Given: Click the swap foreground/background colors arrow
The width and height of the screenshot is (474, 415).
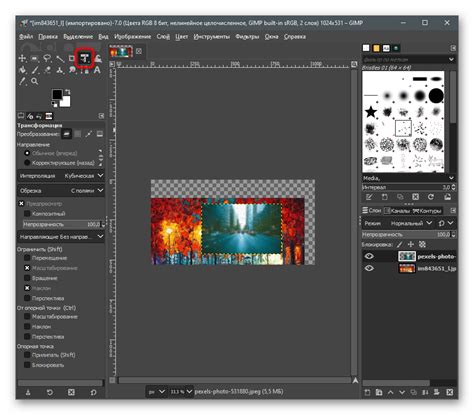Looking at the screenshot, I should pos(68,92).
